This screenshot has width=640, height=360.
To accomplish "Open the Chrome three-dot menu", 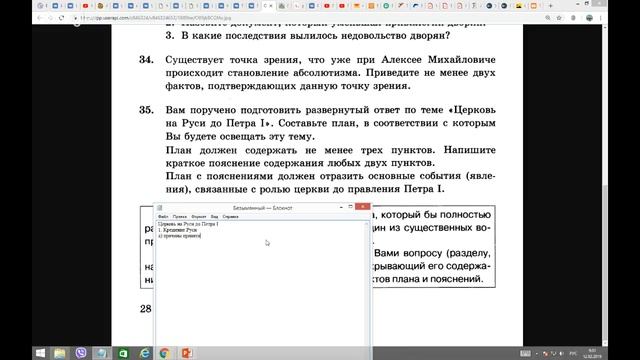I will (600, 18).
